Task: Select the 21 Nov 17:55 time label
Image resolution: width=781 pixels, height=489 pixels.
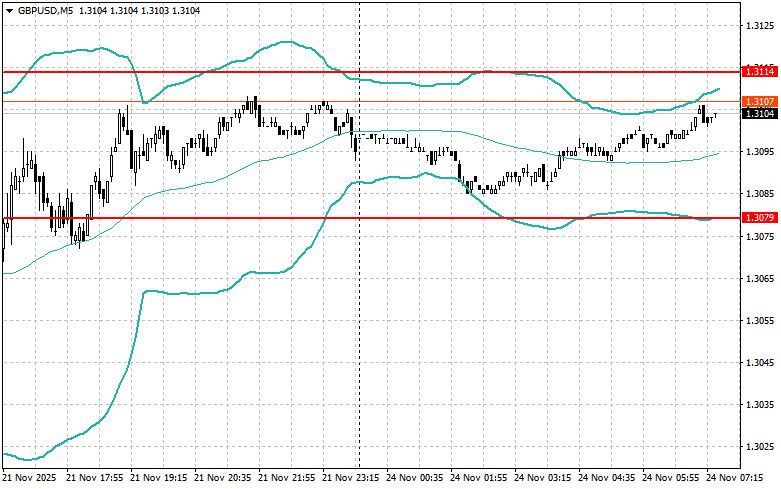Action: (95, 478)
